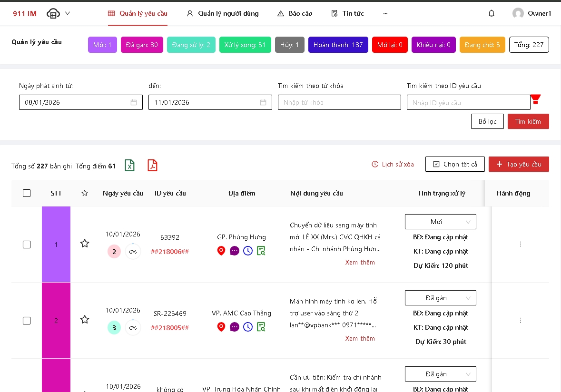Open document search for GP. Phùng Hưng

[261, 251]
